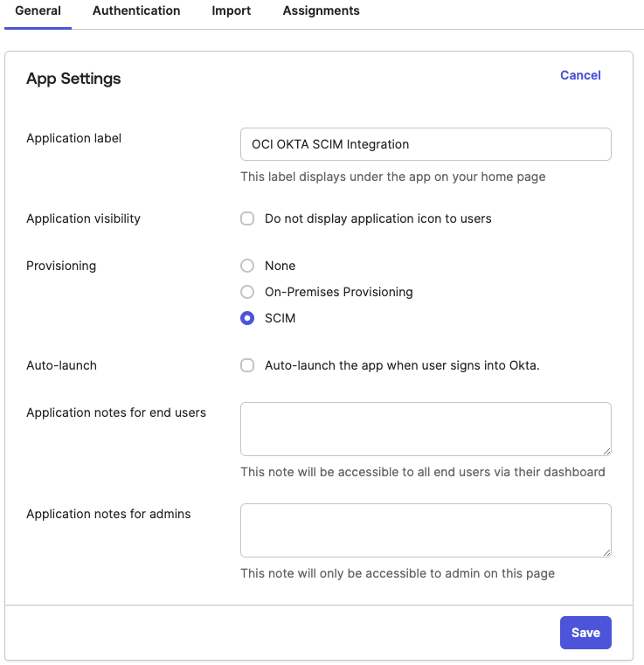Screen dimensions: 644x665
Task: Enable the Auto-launch app checkbox
Action: (247, 365)
